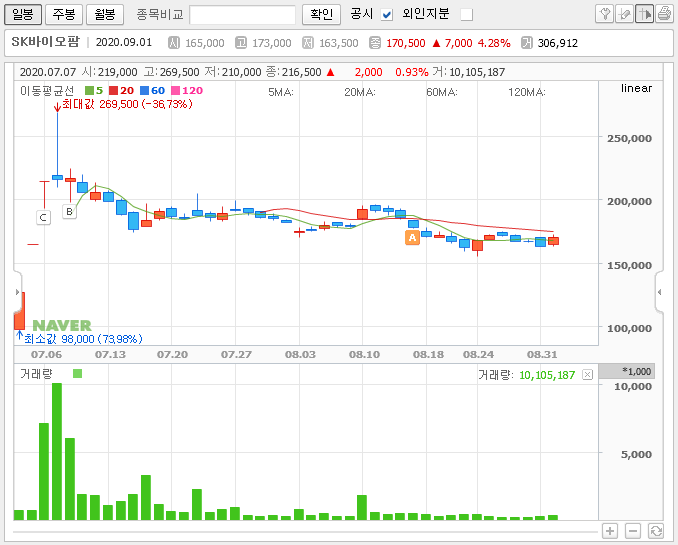Screen dimensions: 678x545
Task: Click the green 거래량 legend swatch
Action: [x=77, y=373]
